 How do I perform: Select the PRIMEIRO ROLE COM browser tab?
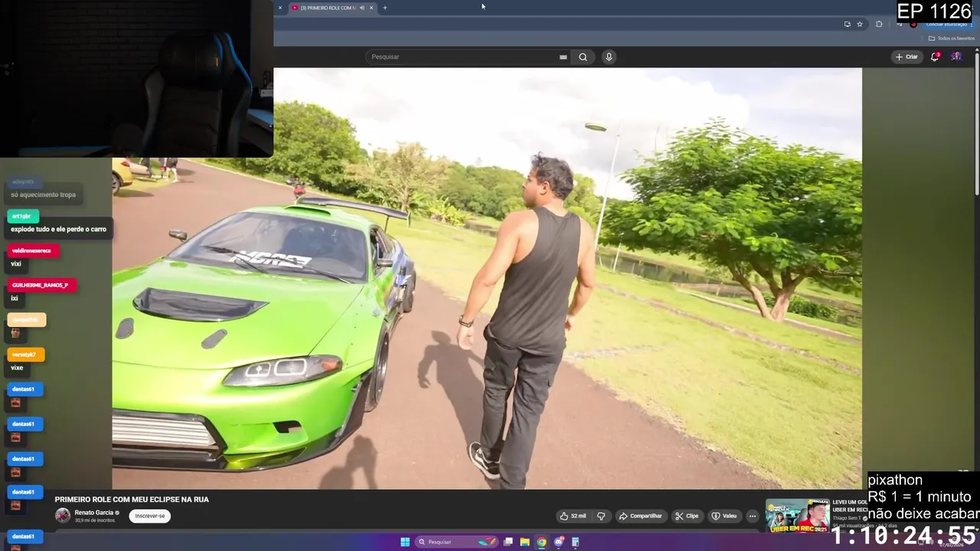(328, 8)
